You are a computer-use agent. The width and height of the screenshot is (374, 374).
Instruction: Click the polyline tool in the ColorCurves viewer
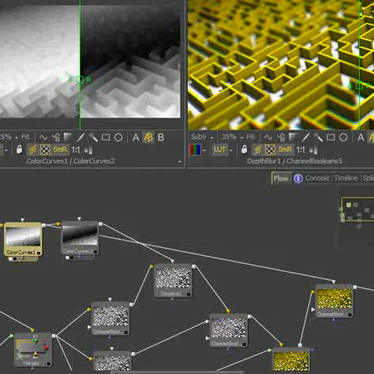click(81, 137)
